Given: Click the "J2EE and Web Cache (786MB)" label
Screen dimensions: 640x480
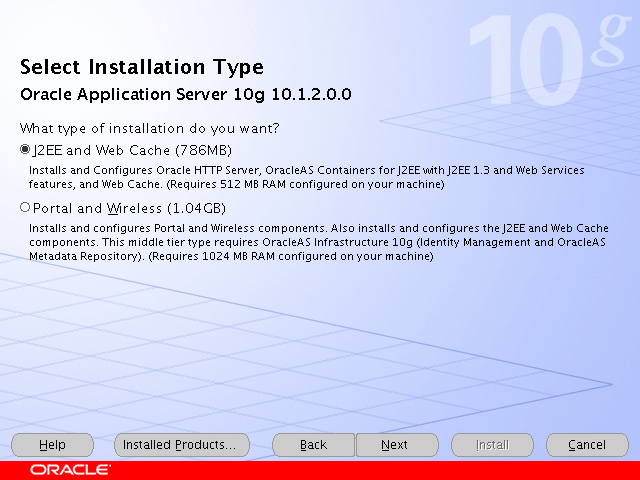Looking at the screenshot, I should 132,150.
